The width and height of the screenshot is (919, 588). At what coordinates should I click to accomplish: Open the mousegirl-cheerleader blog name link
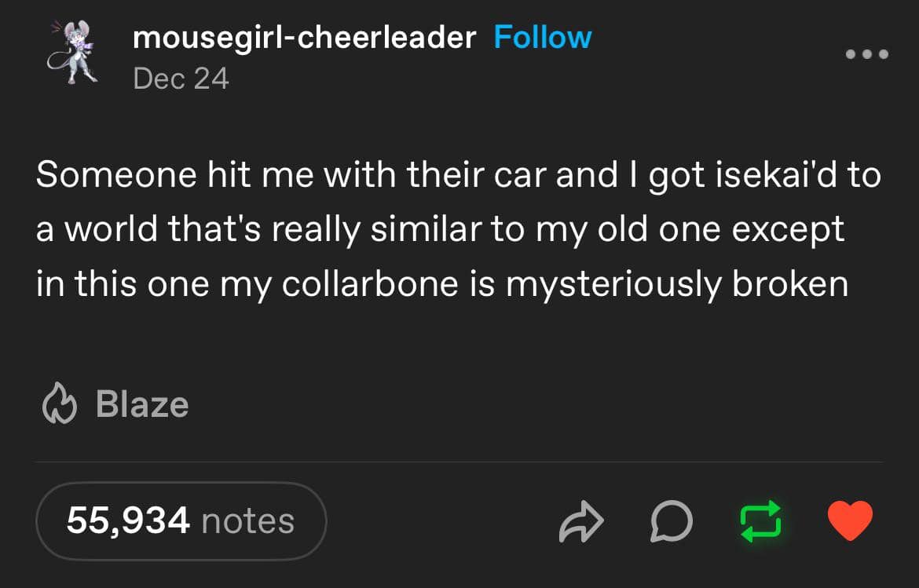pyautogui.click(x=305, y=37)
